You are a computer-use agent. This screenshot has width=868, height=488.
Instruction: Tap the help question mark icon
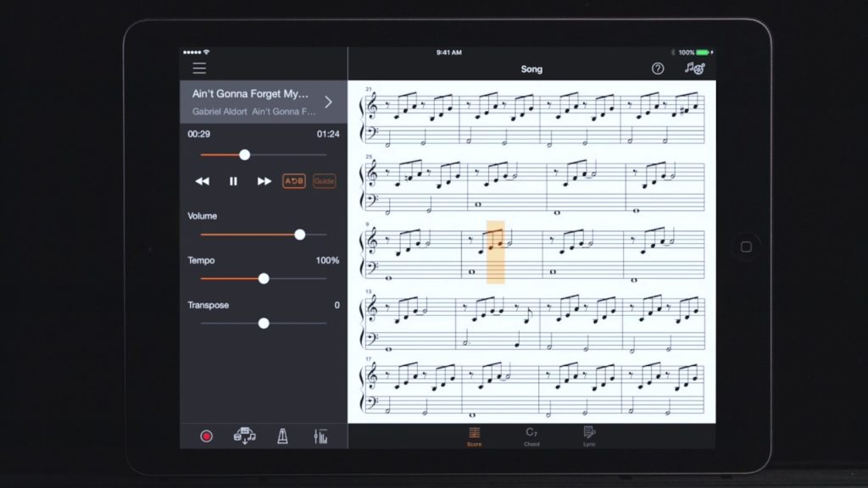click(657, 69)
